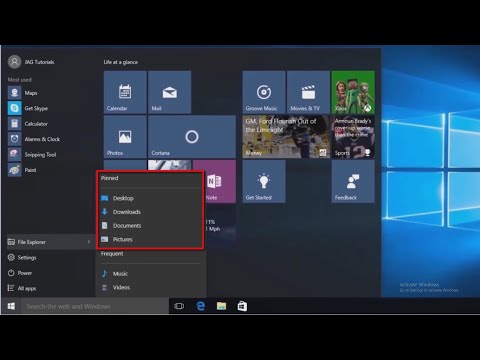Open the Mail tile
The height and width of the screenshot is (360, 480).
[170, 92]
